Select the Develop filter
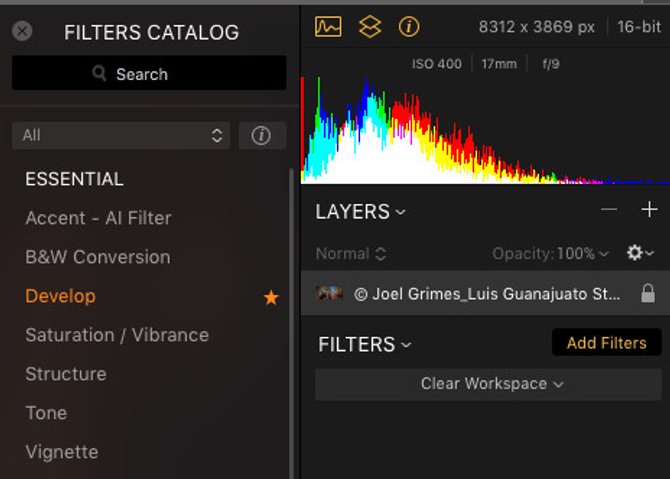The image size is (670, 479). click(x=61, y=296)
